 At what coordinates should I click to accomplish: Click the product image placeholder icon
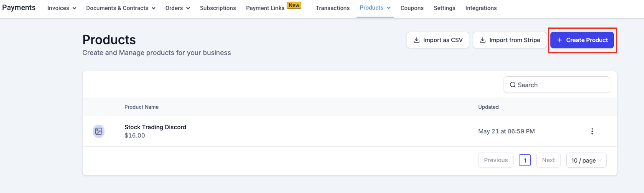pyautogui.click(x=99, y=131)
